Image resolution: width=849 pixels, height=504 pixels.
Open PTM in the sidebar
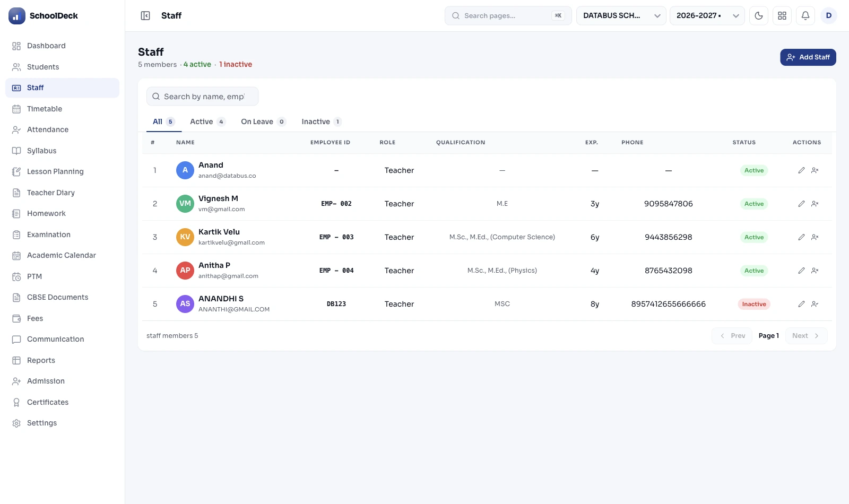(62, 276)
